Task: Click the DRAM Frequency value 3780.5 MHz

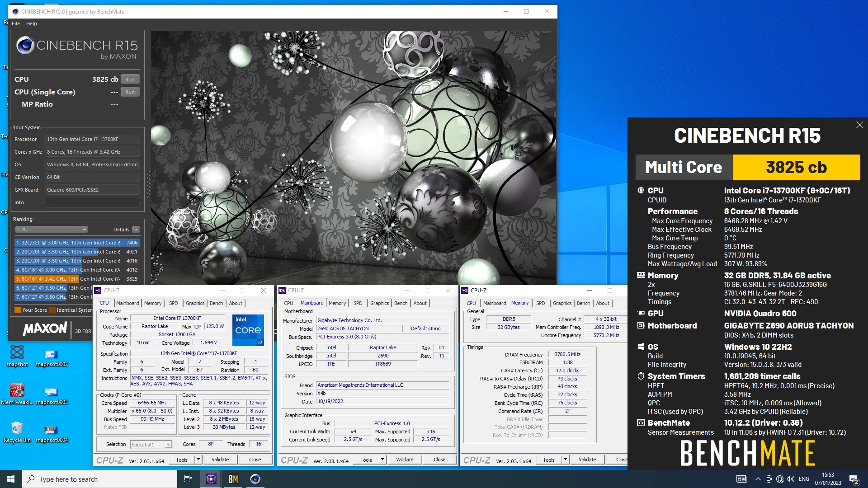Action: point(567,354)
